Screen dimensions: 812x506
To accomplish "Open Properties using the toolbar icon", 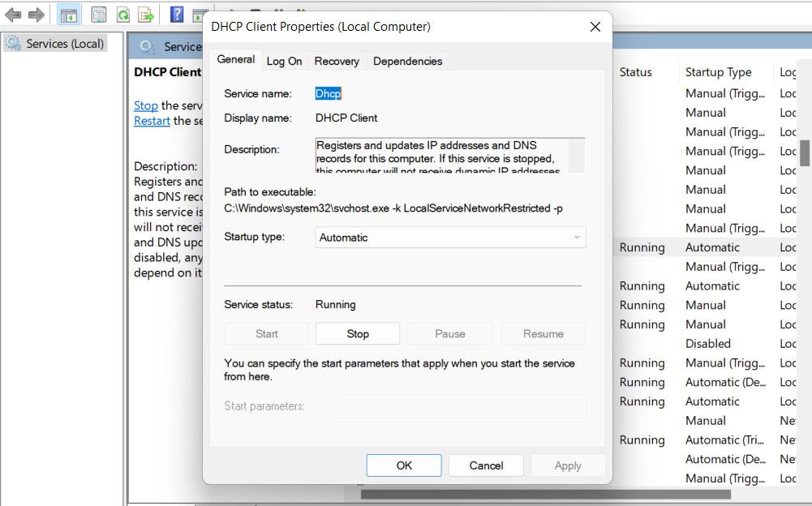I will coord(97,14).
